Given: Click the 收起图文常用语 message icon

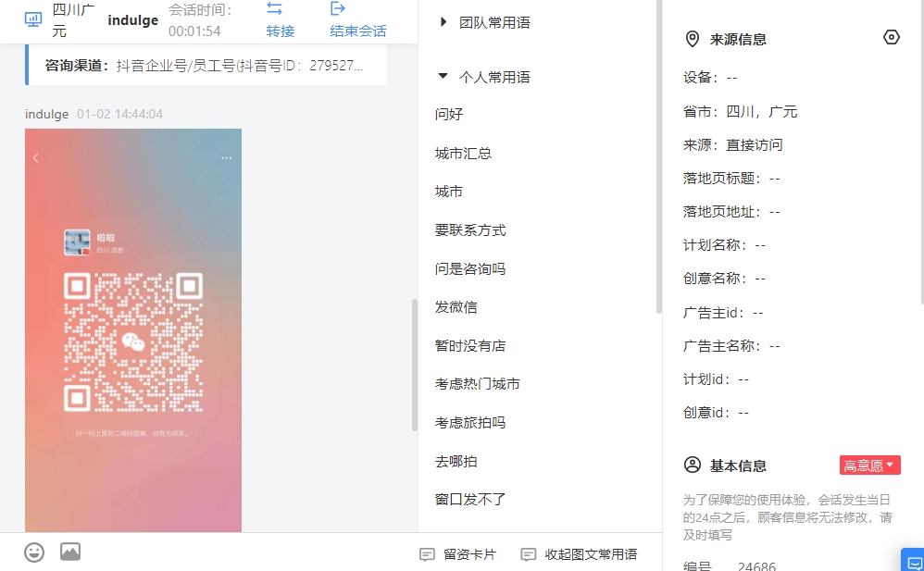Looking at the screenshot, I should (529, 554).
